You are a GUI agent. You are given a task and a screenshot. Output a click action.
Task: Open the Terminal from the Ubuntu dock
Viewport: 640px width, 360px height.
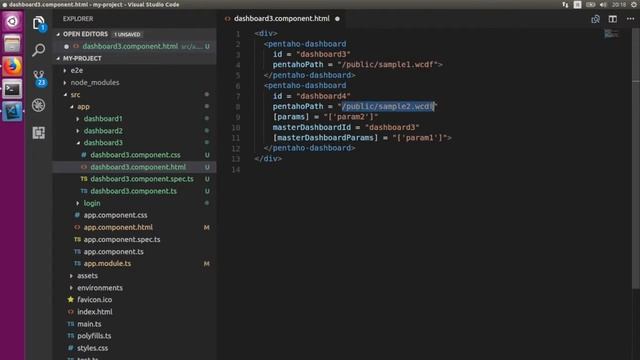(x=12, y=89)
